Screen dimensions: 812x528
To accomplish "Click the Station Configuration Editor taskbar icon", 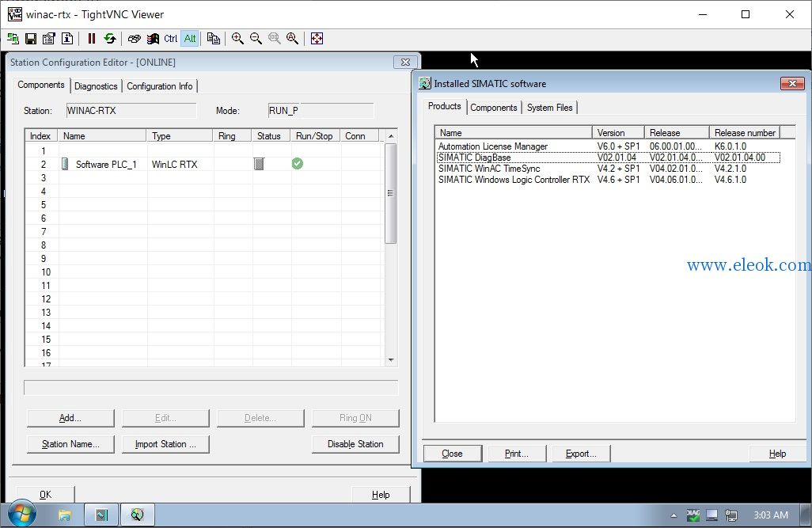I will (x=101, y=515).
